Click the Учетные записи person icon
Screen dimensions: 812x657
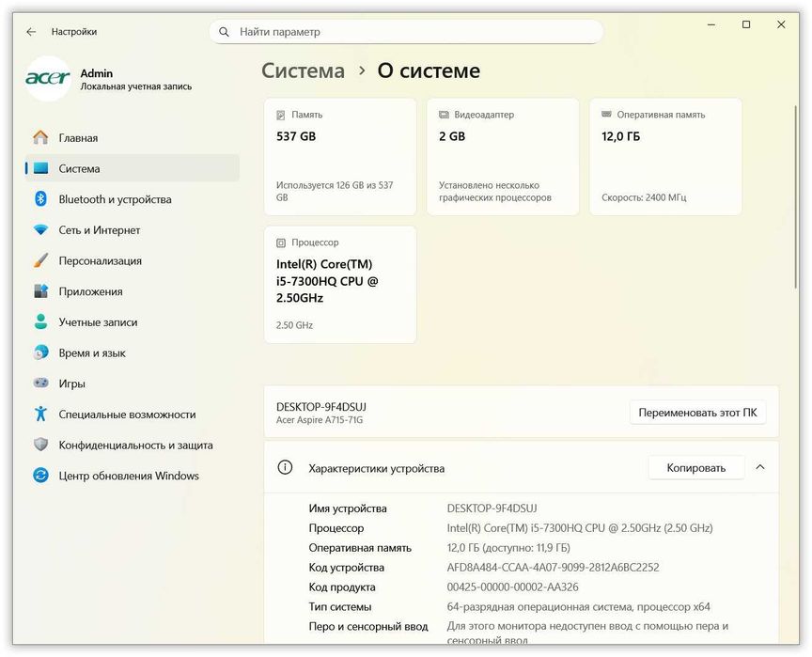pyautogui.click(x=40, y=321)
